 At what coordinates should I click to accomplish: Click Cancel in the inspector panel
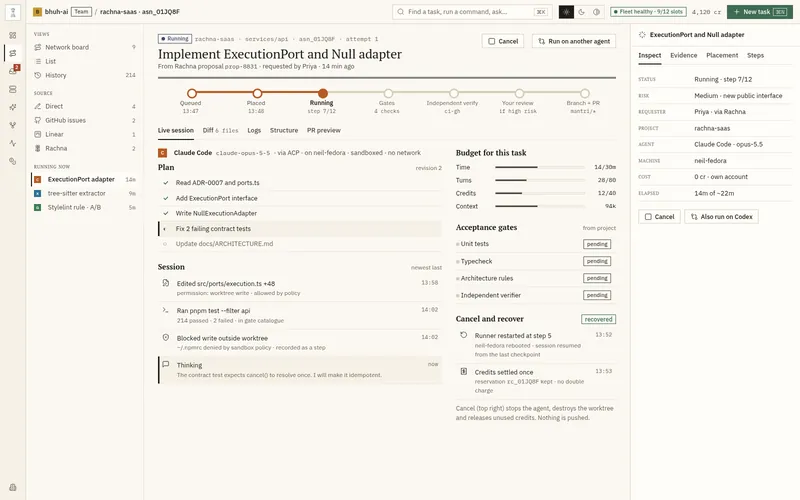(659, 217)
